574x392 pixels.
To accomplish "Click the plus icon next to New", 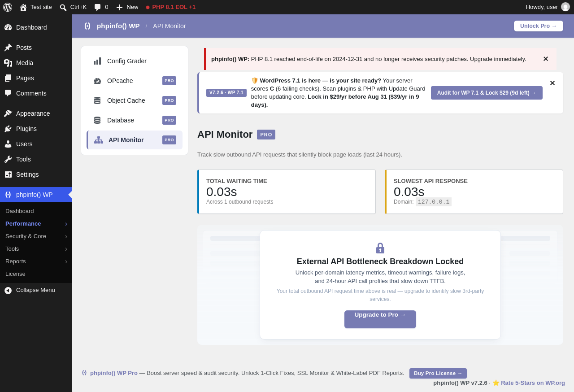I will 119,7.
